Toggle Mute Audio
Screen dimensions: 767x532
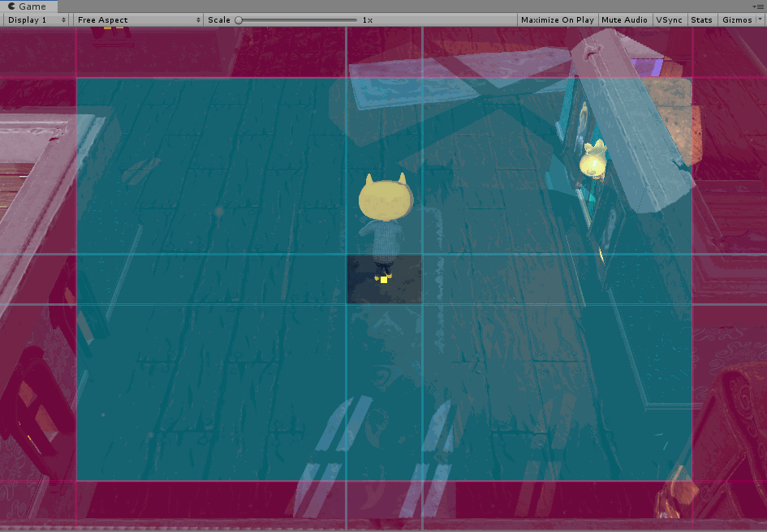[624, 20]
